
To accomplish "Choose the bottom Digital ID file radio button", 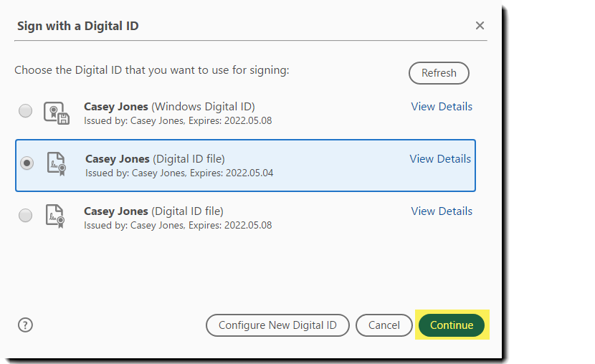I will 26,216.
